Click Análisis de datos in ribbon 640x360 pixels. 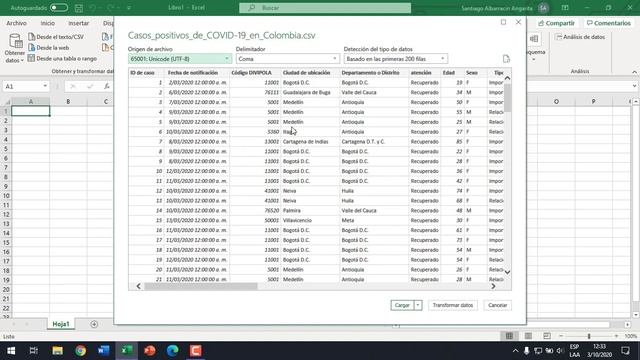coord(580,37)
